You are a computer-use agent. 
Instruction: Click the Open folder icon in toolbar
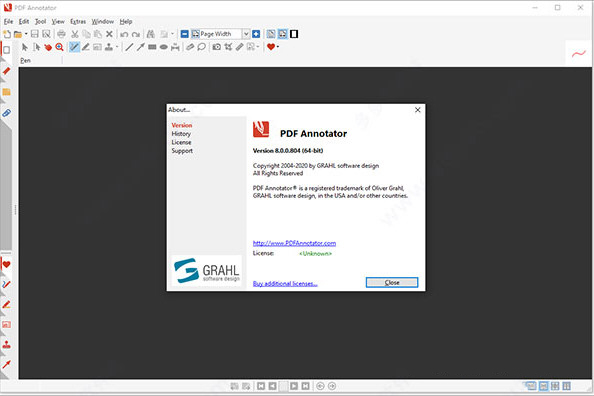coord(18,34)
